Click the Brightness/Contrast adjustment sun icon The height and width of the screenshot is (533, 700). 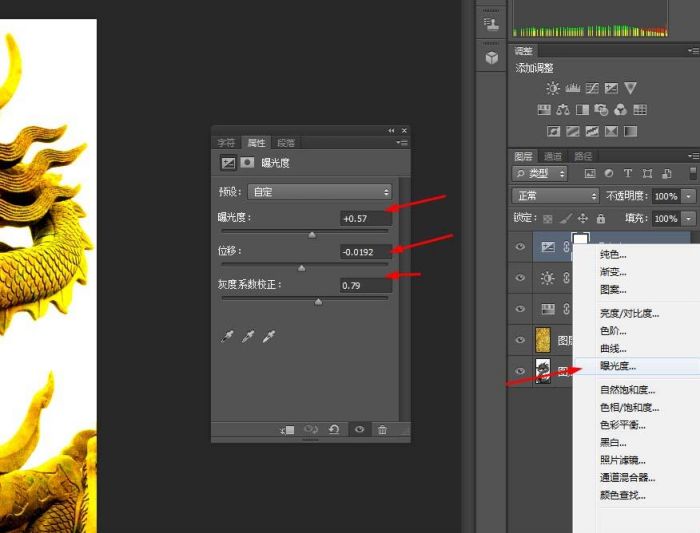tap(553, 89)
